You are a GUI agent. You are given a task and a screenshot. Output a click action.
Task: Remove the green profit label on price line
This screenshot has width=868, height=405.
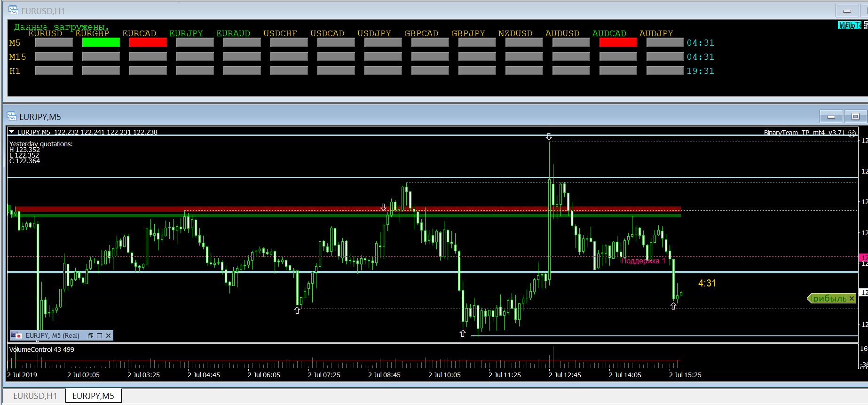point(852,299)
